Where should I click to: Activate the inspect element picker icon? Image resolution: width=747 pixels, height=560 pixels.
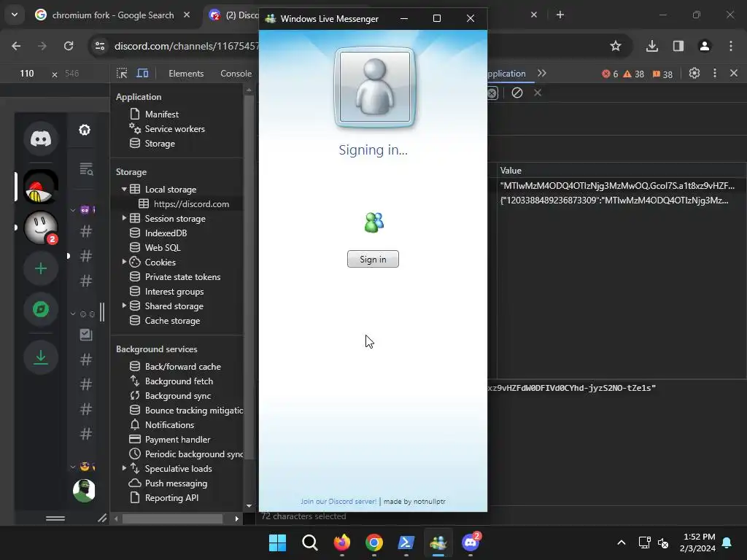click(x=122, y=74)
